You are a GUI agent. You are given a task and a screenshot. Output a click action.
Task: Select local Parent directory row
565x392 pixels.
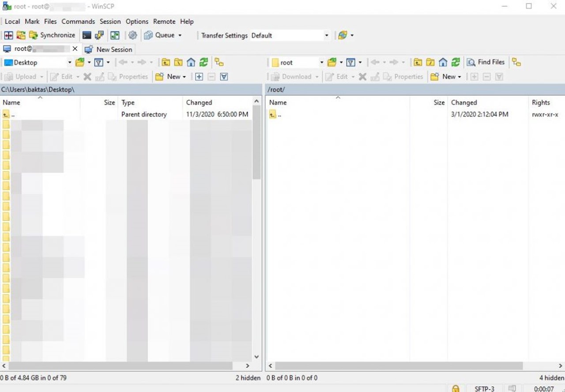tap(126, 114)
